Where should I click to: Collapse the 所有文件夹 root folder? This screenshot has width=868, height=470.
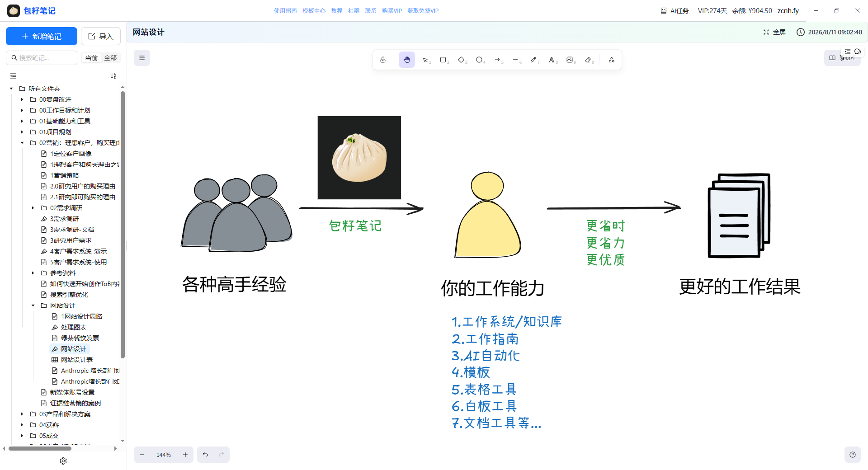pos(11,89)
